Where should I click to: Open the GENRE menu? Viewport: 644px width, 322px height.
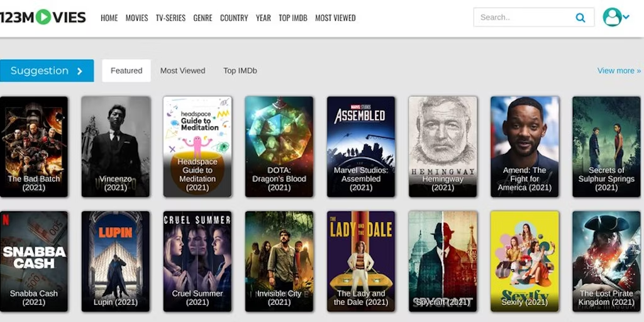(203, 18)
